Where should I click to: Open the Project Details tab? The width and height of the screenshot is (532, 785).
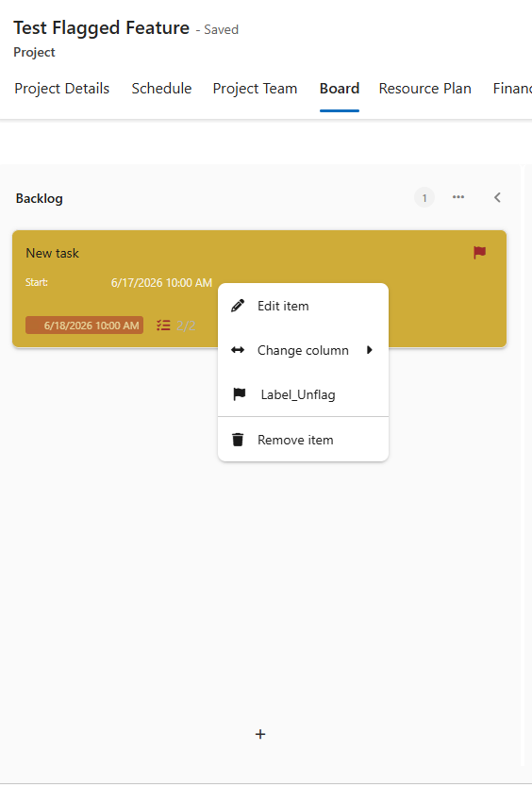[62, 89]
